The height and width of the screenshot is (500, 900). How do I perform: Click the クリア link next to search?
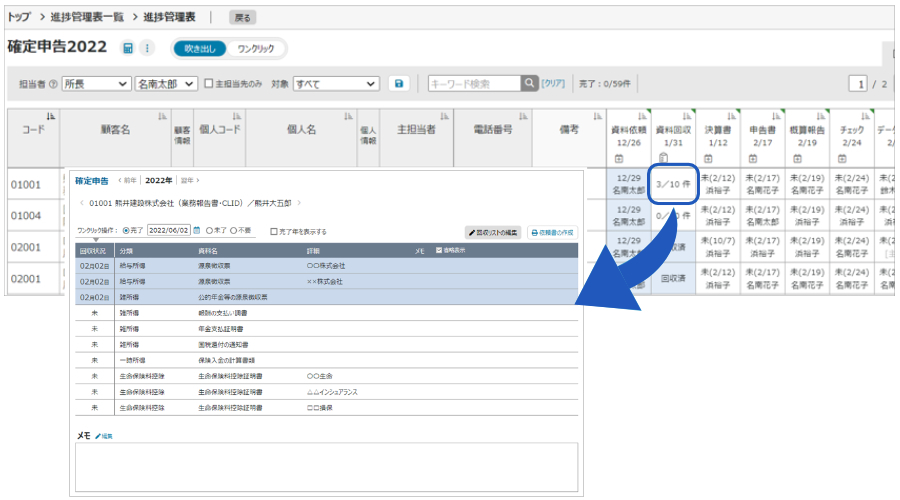[553, 84]
